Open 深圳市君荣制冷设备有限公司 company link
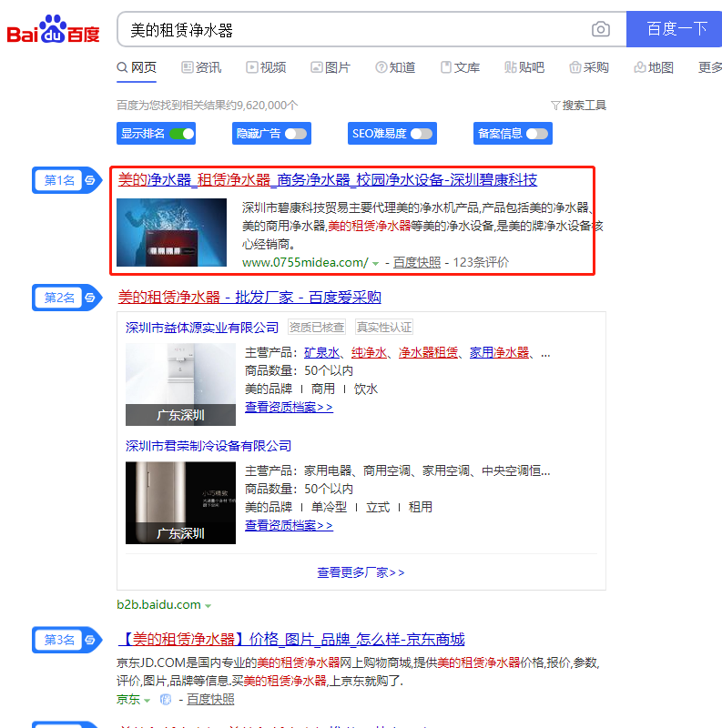This screenshot has width=722, height=728. coord(208,446)
